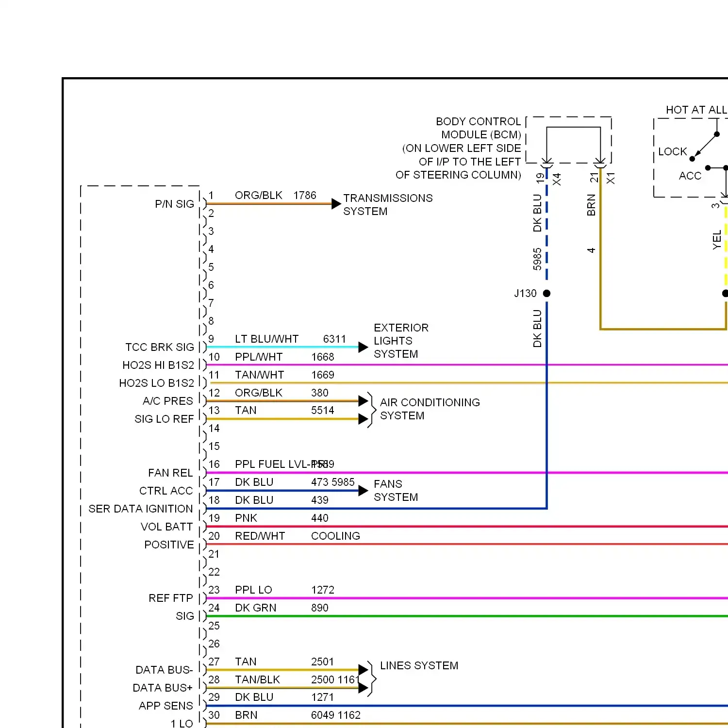Screen dimensions: 728x728
Task: Click the vertical 'YEL' wire label
Action: click(716, 240)
